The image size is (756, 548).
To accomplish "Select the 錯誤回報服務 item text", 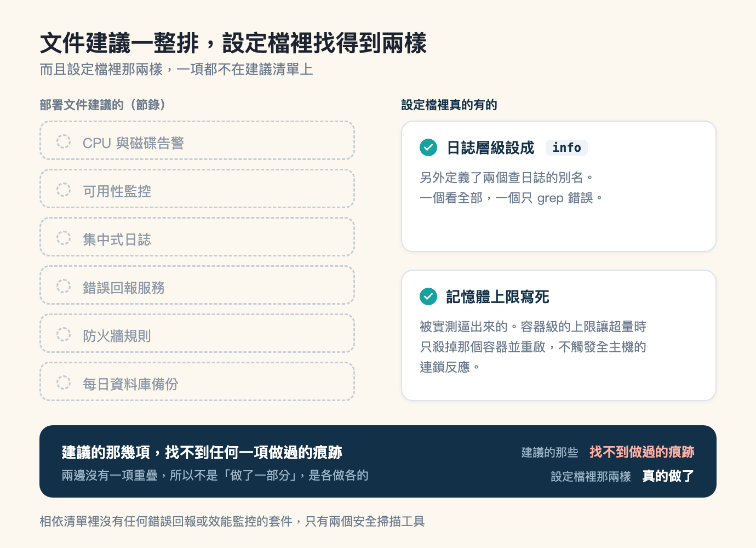I will (124, 288).
